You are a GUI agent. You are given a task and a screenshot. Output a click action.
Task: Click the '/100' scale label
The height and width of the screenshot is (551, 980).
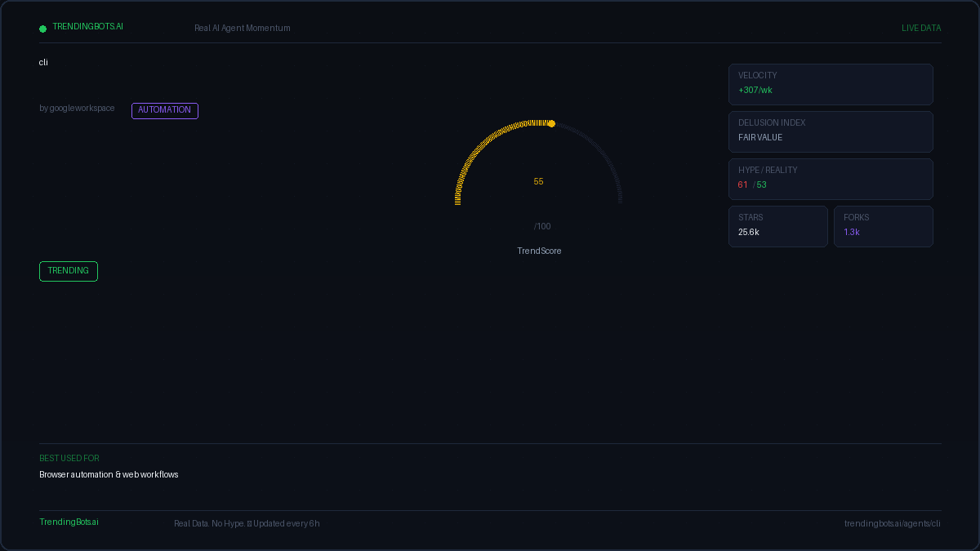point(542,227)
